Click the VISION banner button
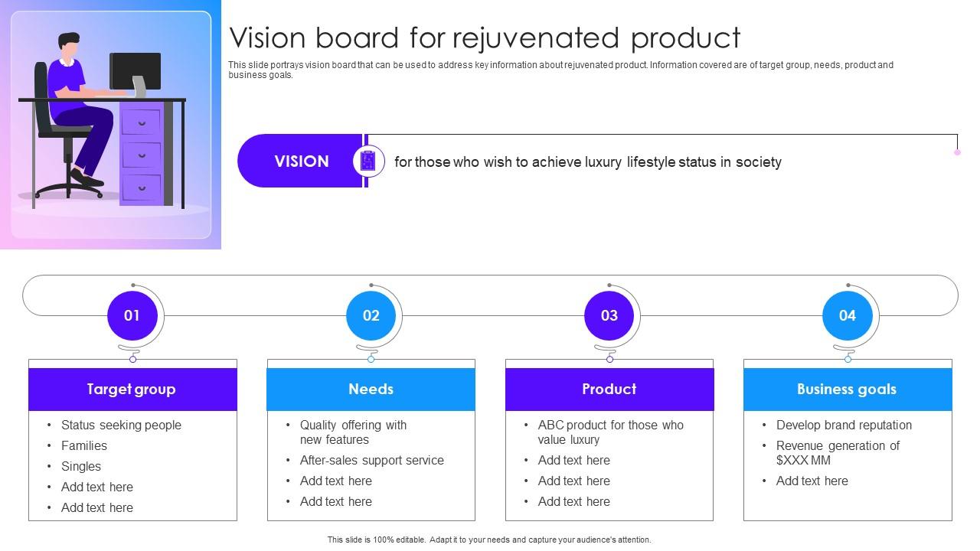980x551 pixels. pos(300,161)
